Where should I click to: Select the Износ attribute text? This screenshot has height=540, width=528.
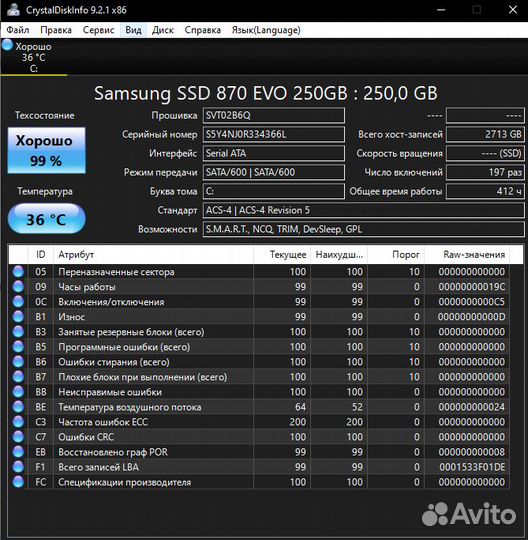[71, 317]
